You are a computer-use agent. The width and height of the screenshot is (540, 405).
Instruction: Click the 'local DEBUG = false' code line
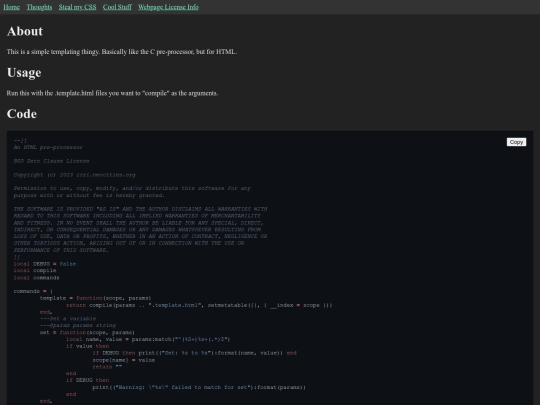click(45, 264)
